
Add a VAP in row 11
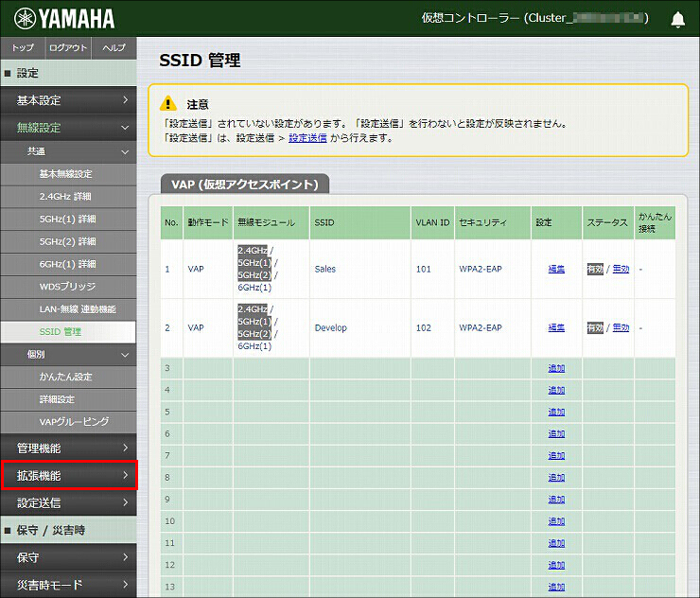point(556,543)
